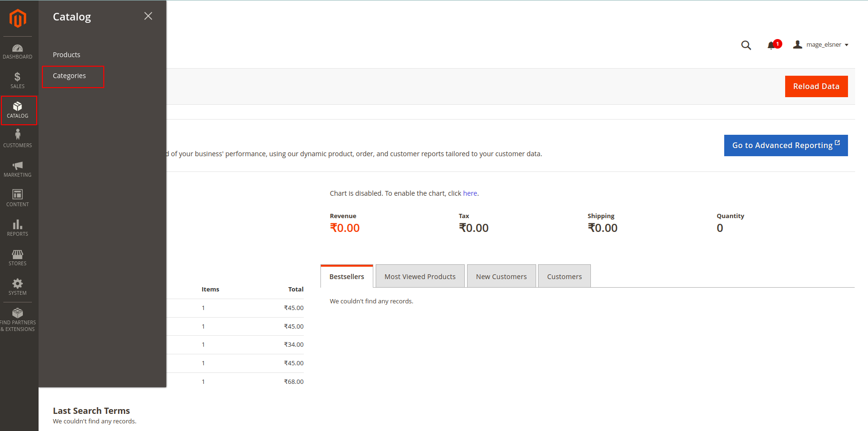
Task: Click the 'here' link to enable chart
Action: 470,193
